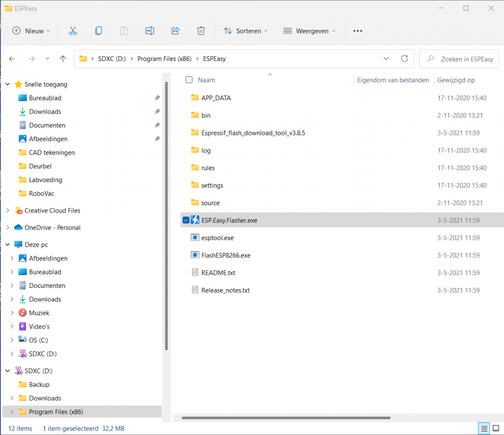Toggle the select-all checkbox beside Naam
The width and height of the screenshot is (504, 435).
click(189, 80)
